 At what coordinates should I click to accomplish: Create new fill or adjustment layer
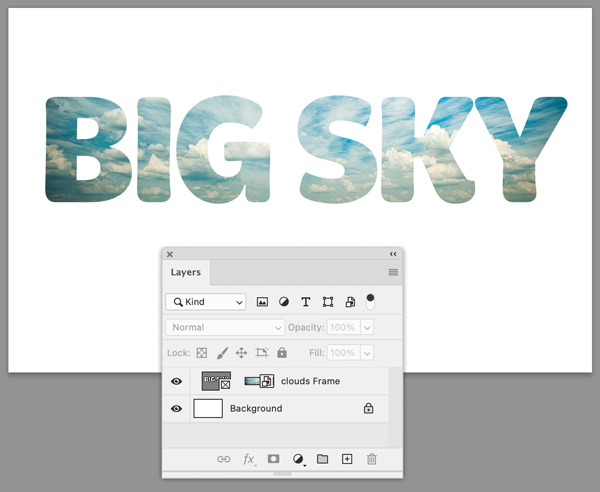(x=298, y=459)
